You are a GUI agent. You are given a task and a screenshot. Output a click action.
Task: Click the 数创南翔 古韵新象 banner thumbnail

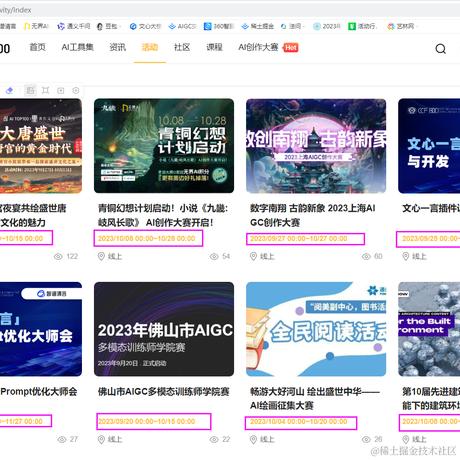point(316,146)
